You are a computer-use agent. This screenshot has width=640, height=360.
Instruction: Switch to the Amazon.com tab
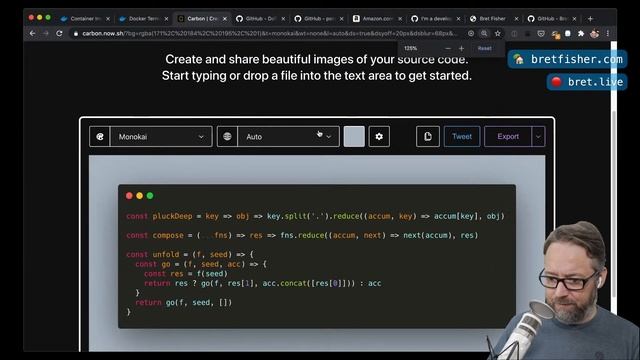click(x=377, y=19)
